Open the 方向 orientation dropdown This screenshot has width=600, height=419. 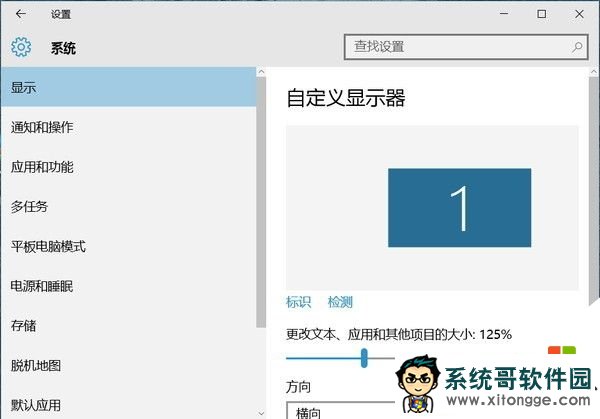340,410
